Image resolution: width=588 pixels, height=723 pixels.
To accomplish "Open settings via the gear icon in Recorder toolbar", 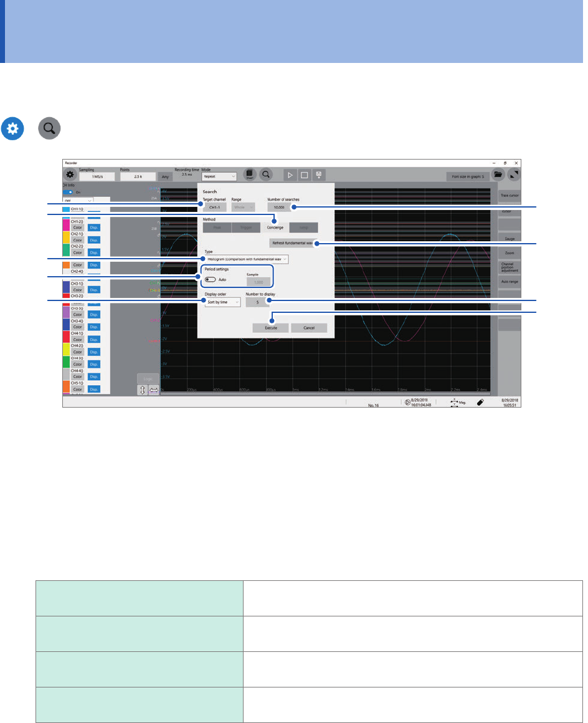I will tap(70, 175).
